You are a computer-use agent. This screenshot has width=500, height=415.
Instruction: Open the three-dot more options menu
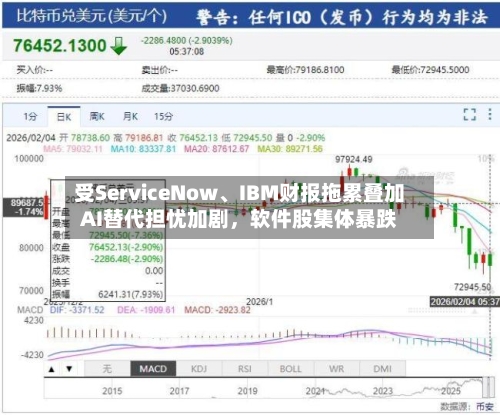tap(490, 114)
